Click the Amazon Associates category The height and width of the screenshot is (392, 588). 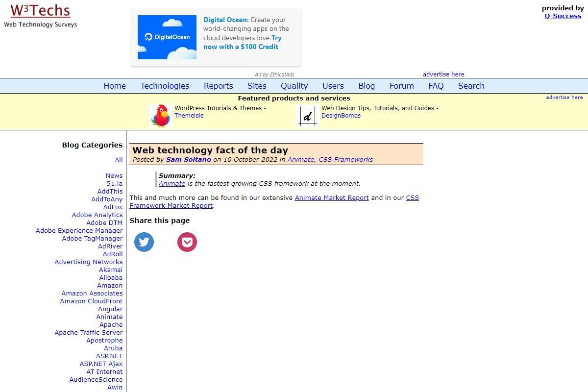[92, 293]
